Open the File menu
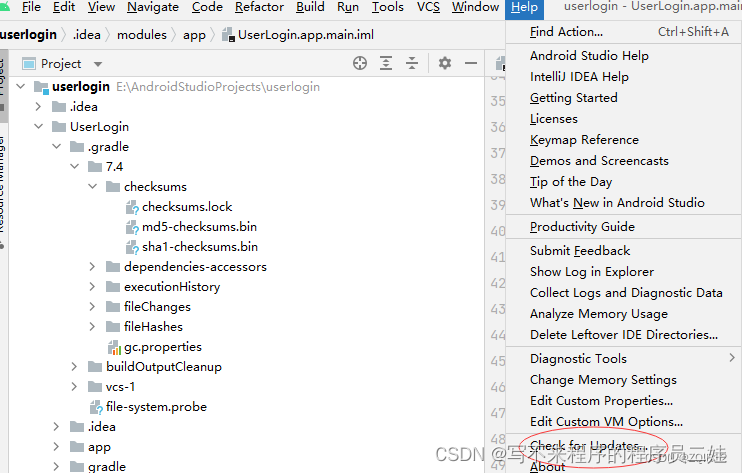The height and width of the screenshot is (473, 742). click(x=31, y=7)
